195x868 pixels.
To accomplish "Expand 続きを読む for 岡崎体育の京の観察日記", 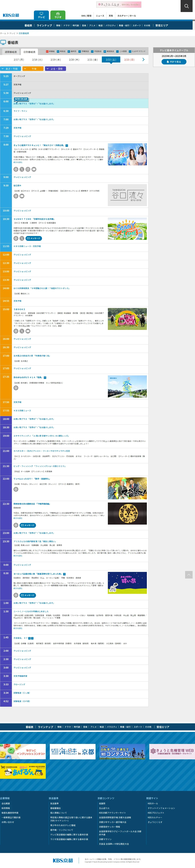I will tap(18, 518).
